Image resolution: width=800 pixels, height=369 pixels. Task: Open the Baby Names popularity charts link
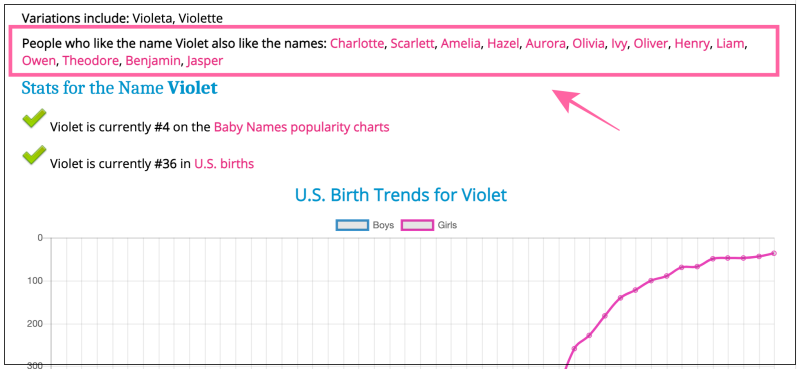click(x=302, y=127)
